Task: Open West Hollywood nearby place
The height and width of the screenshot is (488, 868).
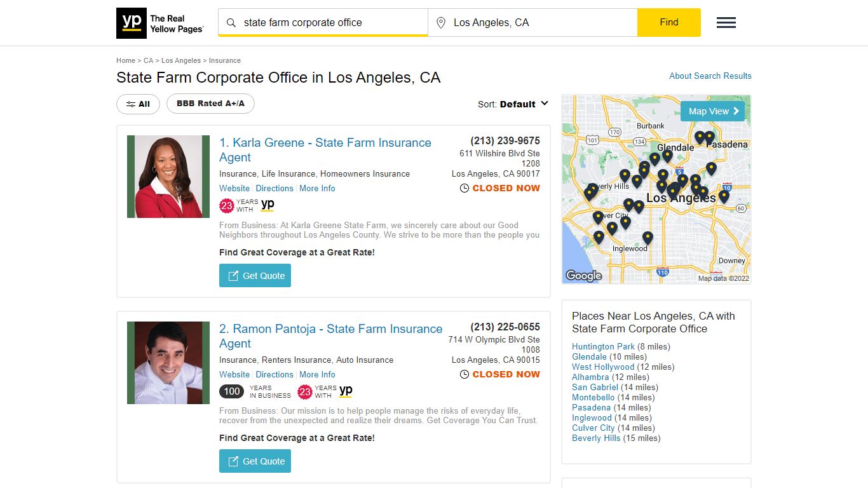Action: (603, 367)
